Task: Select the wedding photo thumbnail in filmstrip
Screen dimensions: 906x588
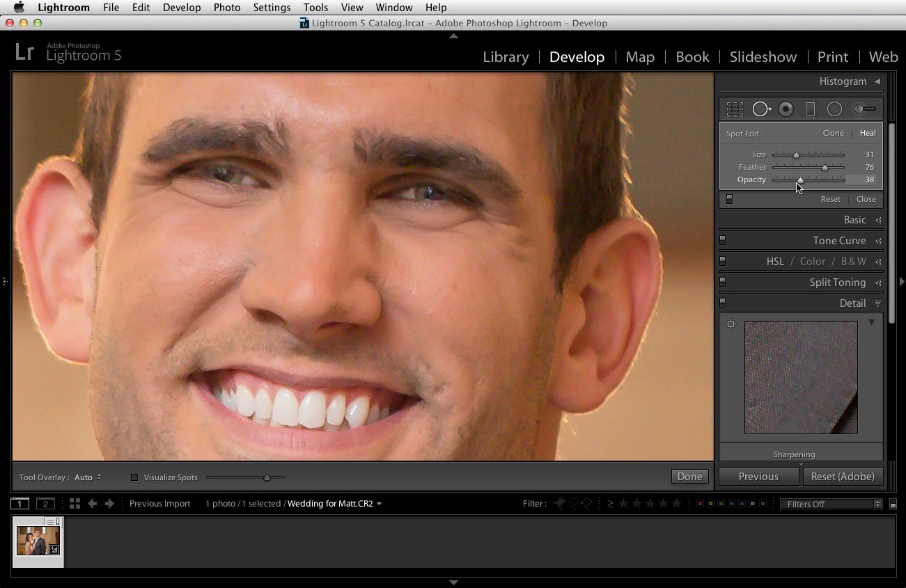Action: point(38,541)
